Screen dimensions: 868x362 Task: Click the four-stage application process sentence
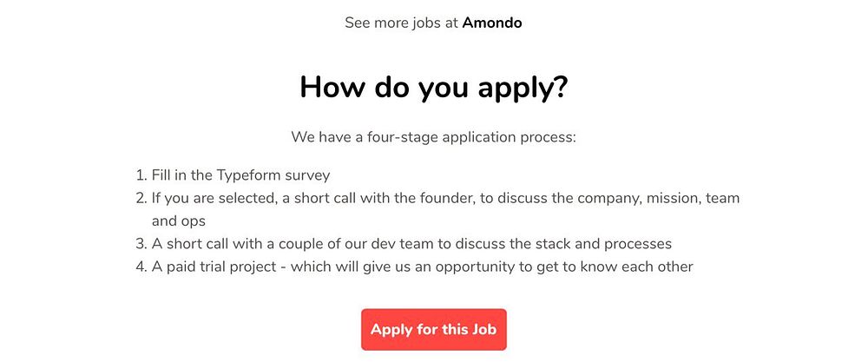[x=433, y=136]
